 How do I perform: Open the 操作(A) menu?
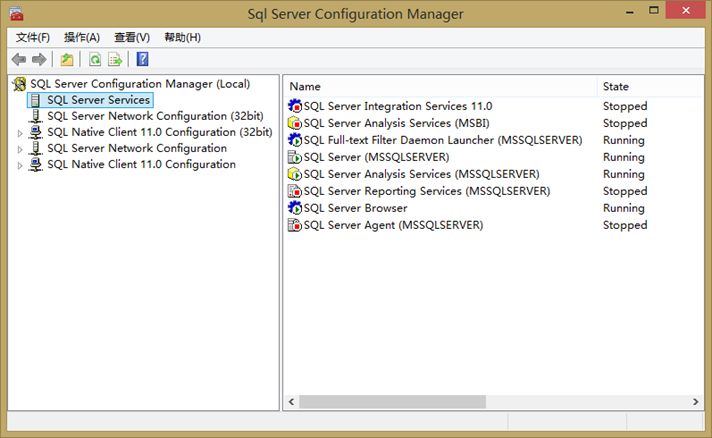[x=82, y=37]
